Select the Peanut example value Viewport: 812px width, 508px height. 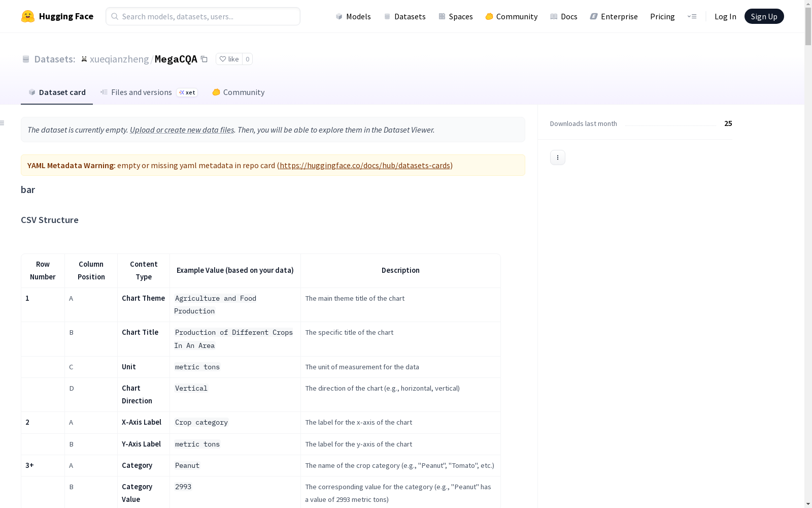(x=187, y=465)
